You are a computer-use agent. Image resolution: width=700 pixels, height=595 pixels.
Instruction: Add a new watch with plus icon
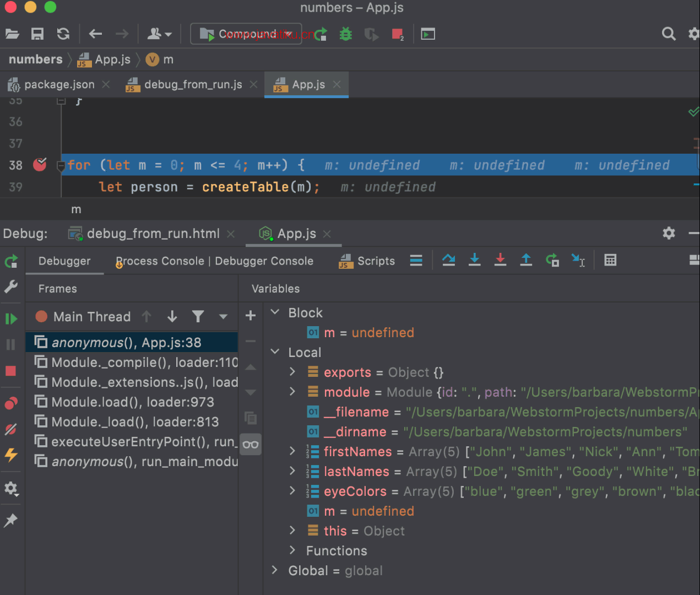click(251, 315)
